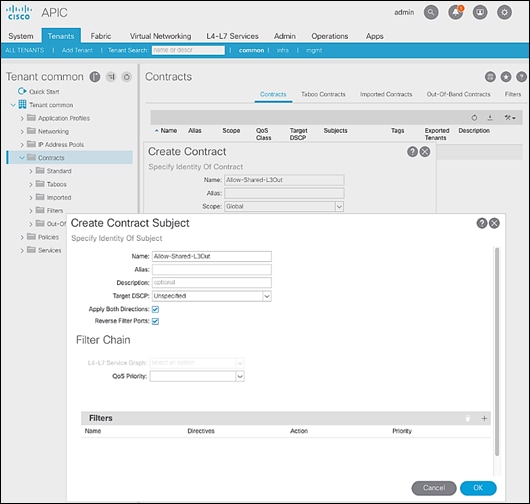
Task: Click the Cisco logo
Action: (19, 13)
